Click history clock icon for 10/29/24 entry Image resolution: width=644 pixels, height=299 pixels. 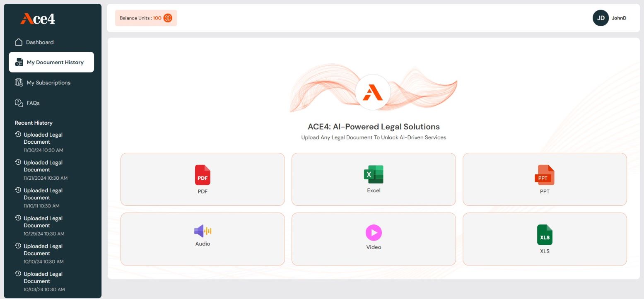point(18,218)
